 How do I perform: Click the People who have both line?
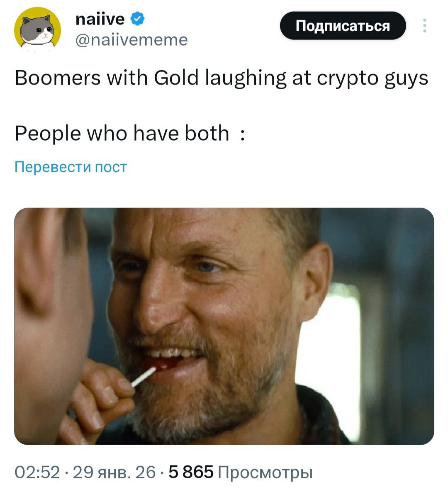click(x=129, y=133)
